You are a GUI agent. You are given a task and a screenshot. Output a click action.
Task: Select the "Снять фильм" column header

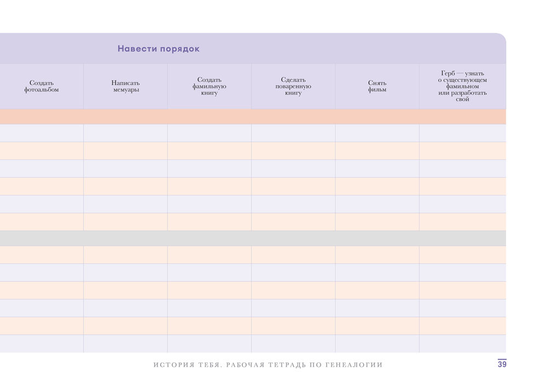377,86
